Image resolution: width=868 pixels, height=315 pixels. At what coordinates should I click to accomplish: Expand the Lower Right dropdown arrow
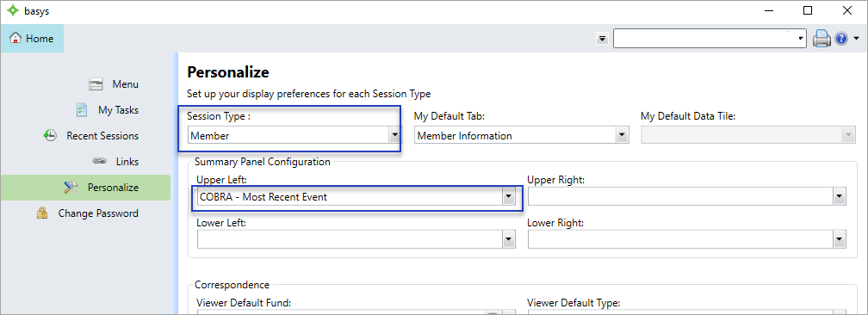click(x=840, y=239)
